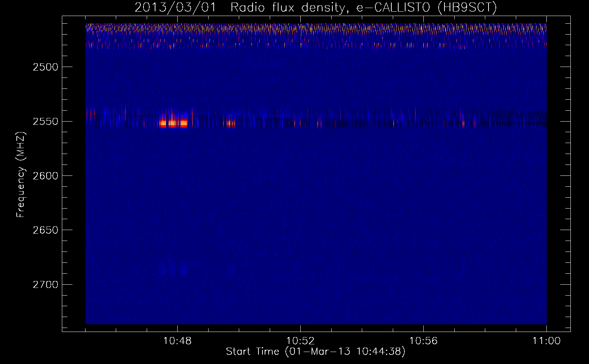Click the faint burst near 2690 MHz
Image resolution: width=589 pixels, height=364 pixels.
(x=173, y=270)
